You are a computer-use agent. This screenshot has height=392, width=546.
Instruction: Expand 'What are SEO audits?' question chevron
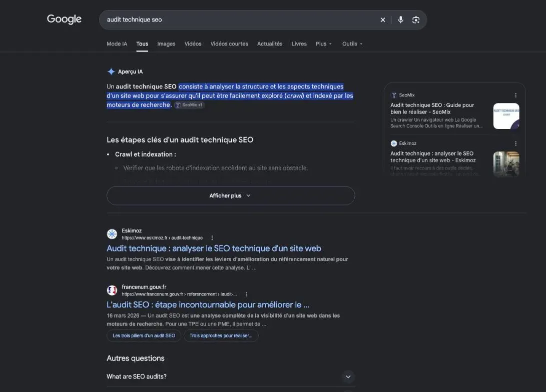[x=348, y=376]
